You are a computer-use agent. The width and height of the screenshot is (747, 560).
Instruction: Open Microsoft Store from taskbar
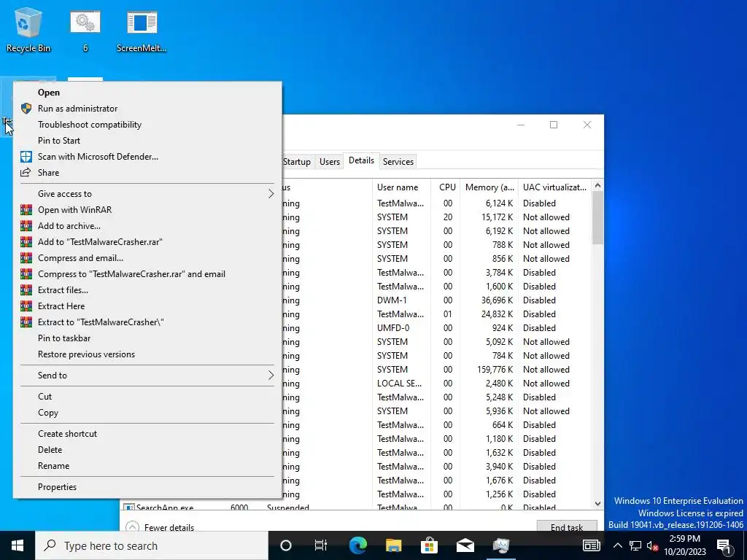(x=429, y=545)
